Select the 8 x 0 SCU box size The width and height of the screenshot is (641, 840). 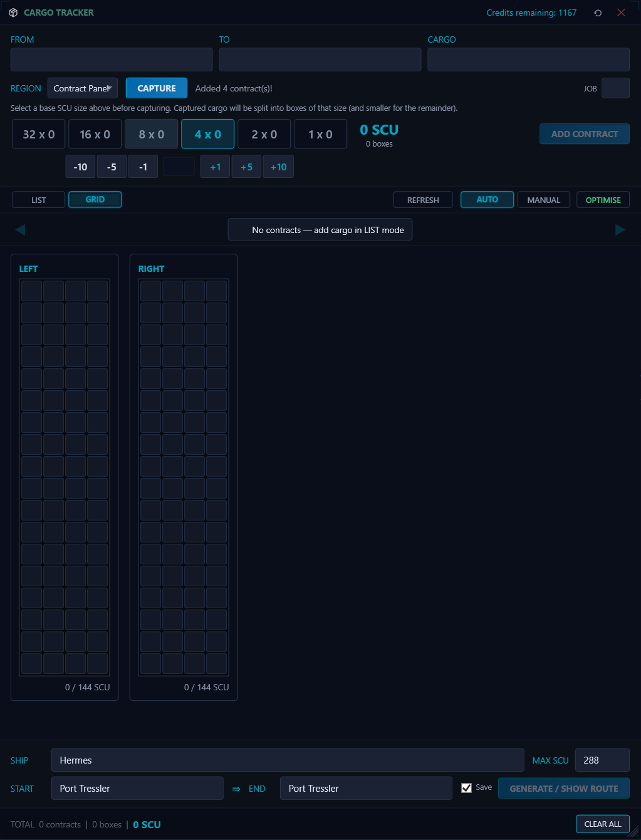[152, 134]
